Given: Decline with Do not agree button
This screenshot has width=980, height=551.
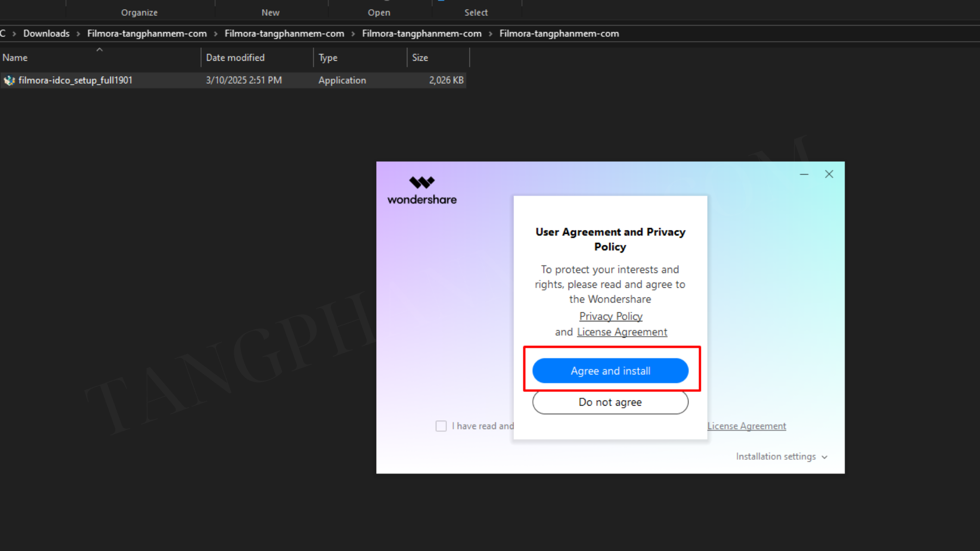Looking at the screenshot, I should [610, 402].
